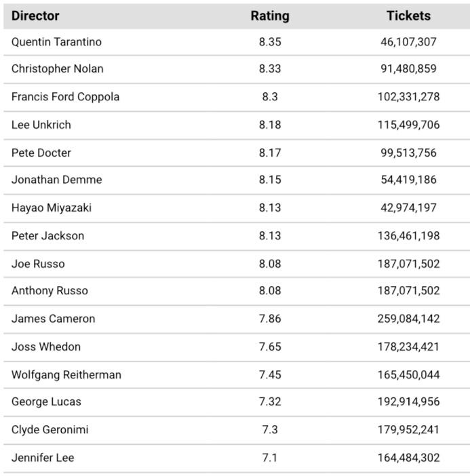This screenshot has width=470, height=476.
Task: Select Pete Docter's rating of 8.17
Action: click(269, 153)
